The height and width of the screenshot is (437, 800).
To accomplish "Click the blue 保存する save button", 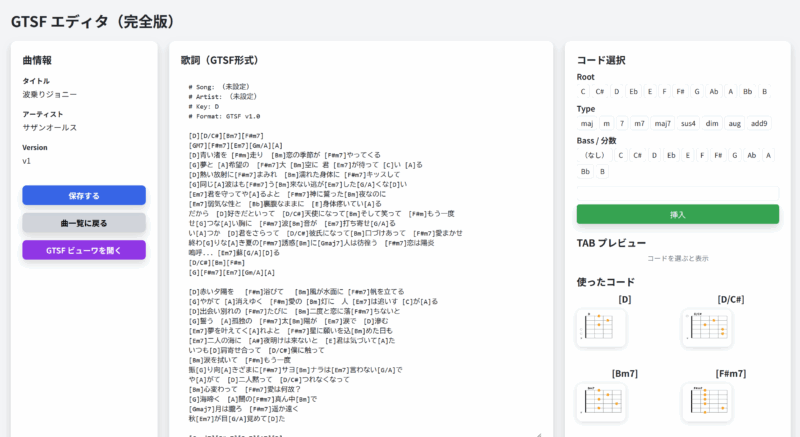I will click(84, 195).
